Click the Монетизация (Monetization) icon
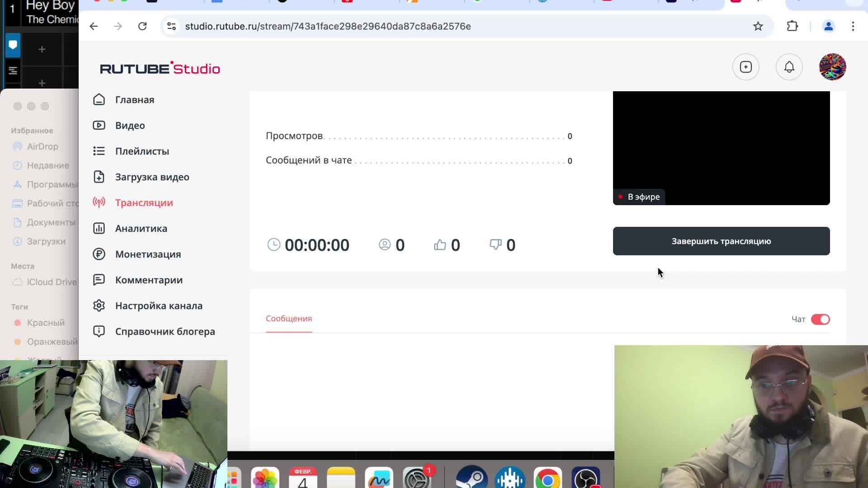Screen dimensions: 868x488 click(x=99, y=254)
